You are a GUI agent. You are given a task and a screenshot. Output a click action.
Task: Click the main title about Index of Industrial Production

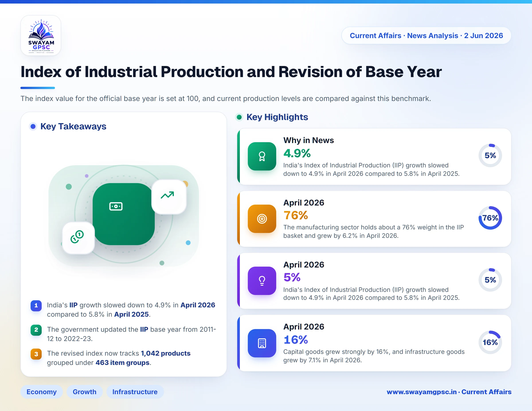(231, 72)
